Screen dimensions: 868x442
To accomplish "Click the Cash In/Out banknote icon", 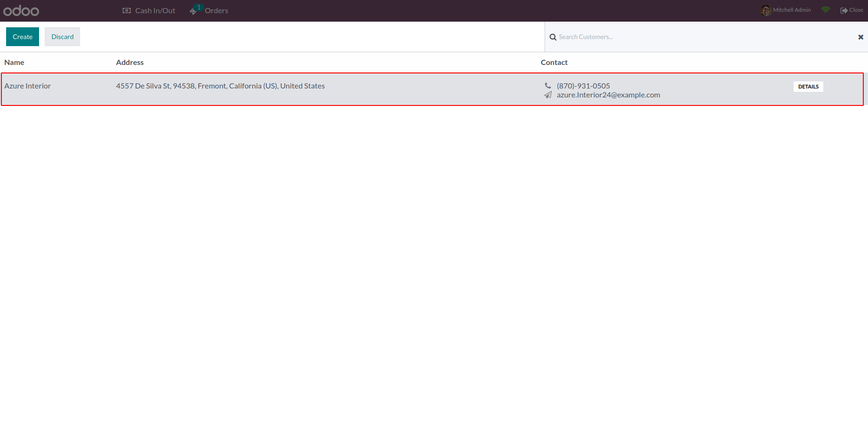I will tap(127, 10).
